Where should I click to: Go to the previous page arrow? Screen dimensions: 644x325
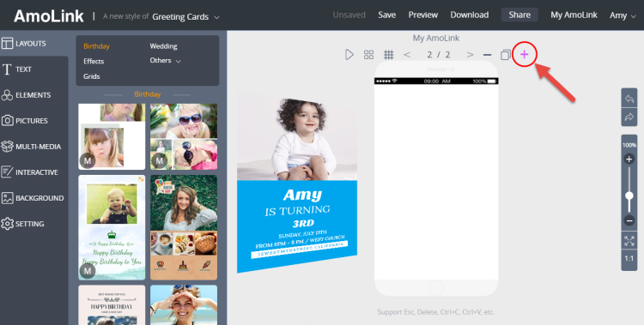[407, 55]
